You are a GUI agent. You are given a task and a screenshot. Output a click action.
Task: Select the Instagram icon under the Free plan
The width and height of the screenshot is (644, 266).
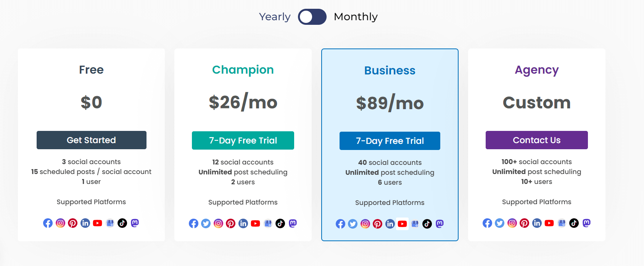[60, 223]
